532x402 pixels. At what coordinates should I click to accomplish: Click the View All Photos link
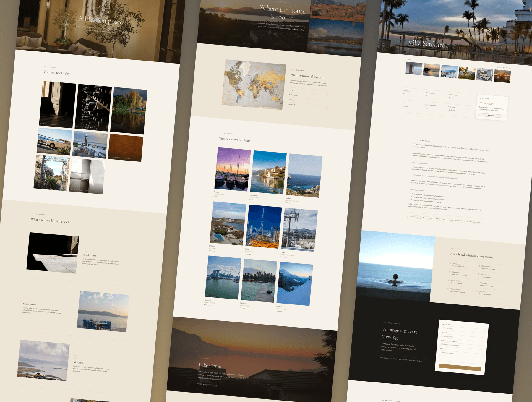point(504,68)
